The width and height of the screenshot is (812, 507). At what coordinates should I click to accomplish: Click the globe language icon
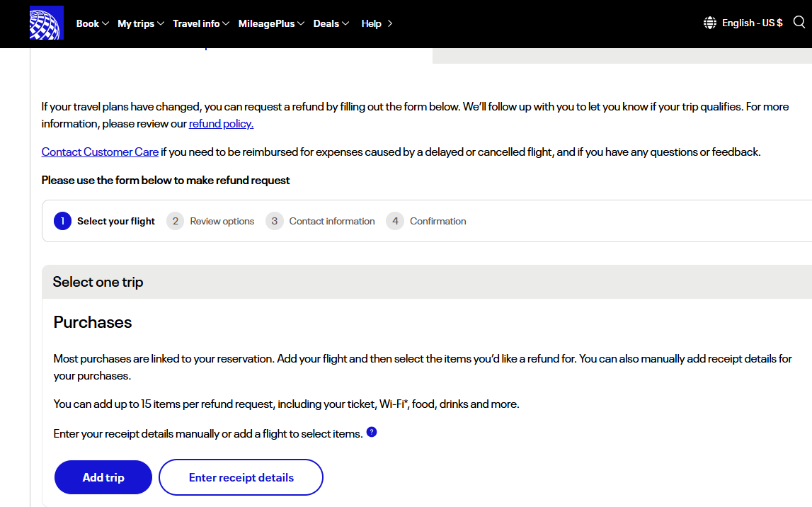pyautogui.click(x=710, y=23)
